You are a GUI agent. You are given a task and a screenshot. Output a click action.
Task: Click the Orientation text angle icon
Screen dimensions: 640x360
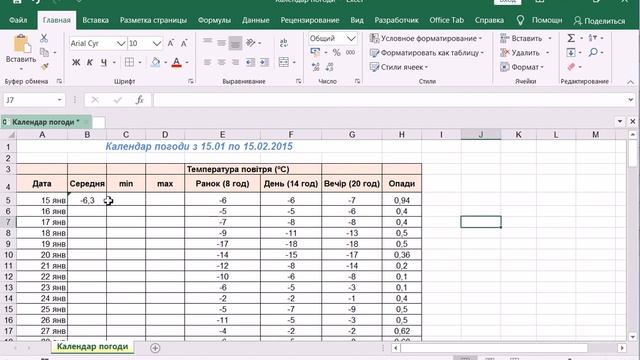(x=251, y=42)
